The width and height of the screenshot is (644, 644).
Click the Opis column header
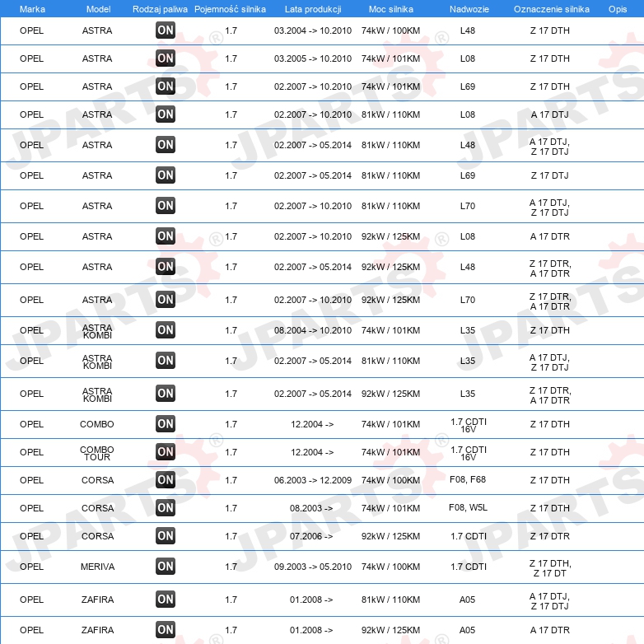(618, 9)
